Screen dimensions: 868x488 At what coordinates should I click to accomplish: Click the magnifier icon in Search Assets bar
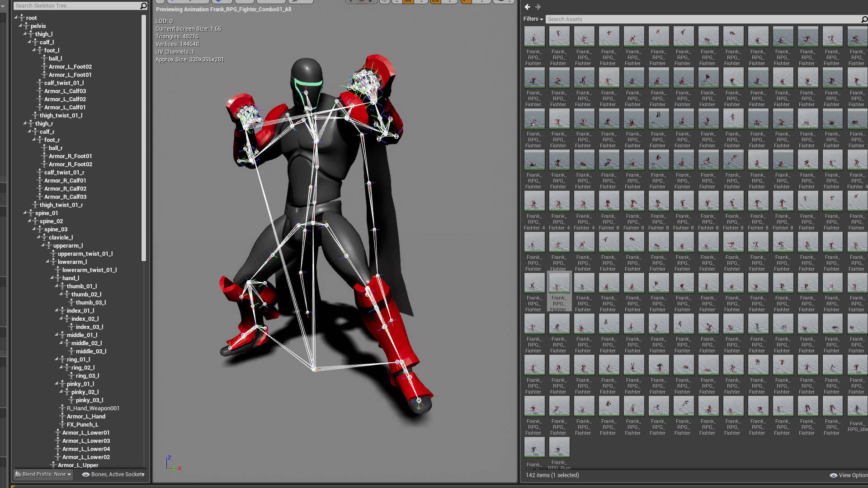coord(864,19)
